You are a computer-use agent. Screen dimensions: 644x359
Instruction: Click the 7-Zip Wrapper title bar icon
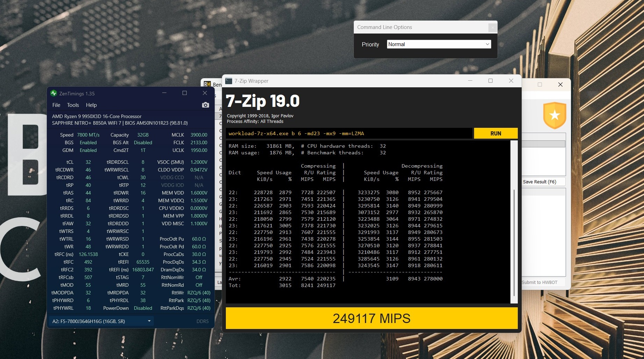(229, 81)
